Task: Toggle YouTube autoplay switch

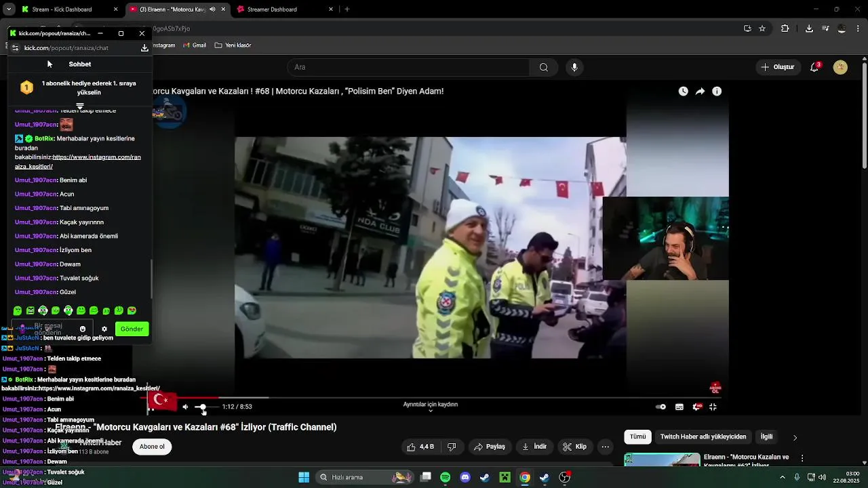Action: coord(660,407)
